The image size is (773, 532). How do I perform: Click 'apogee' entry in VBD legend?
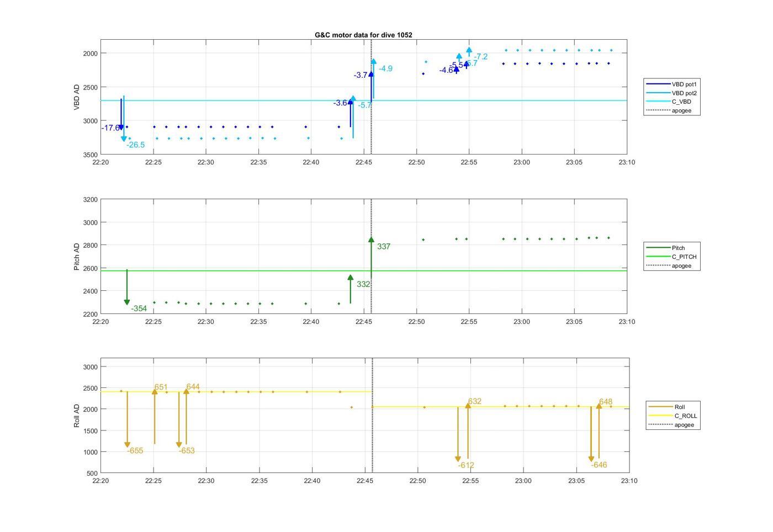pos(669,110)
